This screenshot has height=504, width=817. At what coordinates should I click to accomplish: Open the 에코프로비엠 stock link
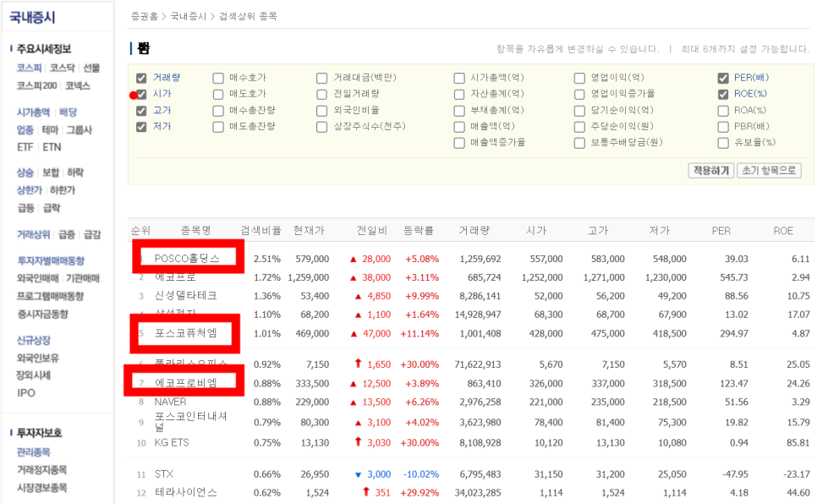(x=185, y=383)
